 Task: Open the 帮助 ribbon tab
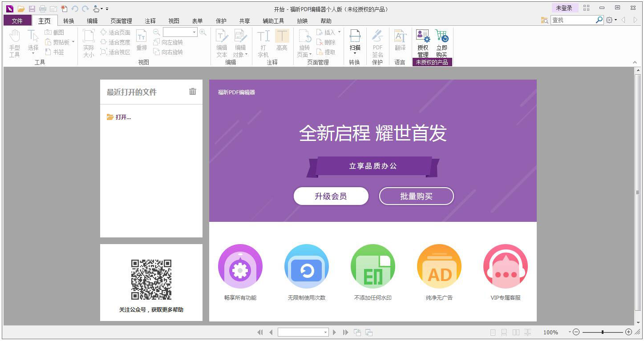click(326, 20)
